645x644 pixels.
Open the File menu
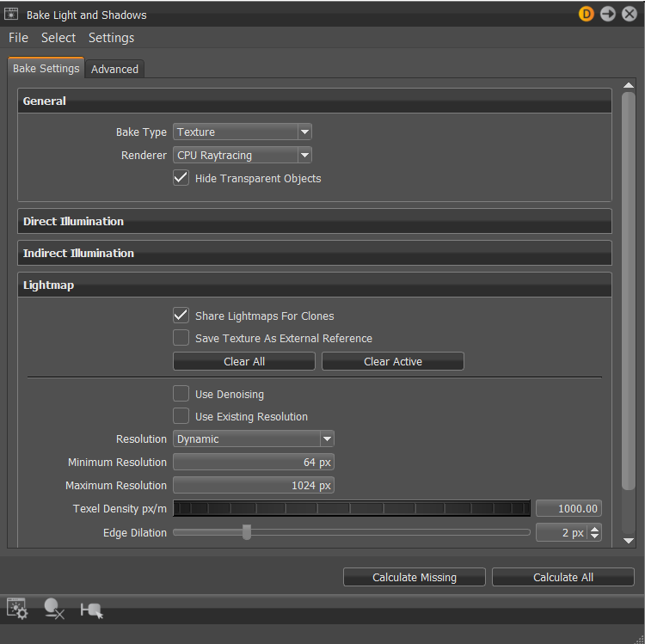19,38
